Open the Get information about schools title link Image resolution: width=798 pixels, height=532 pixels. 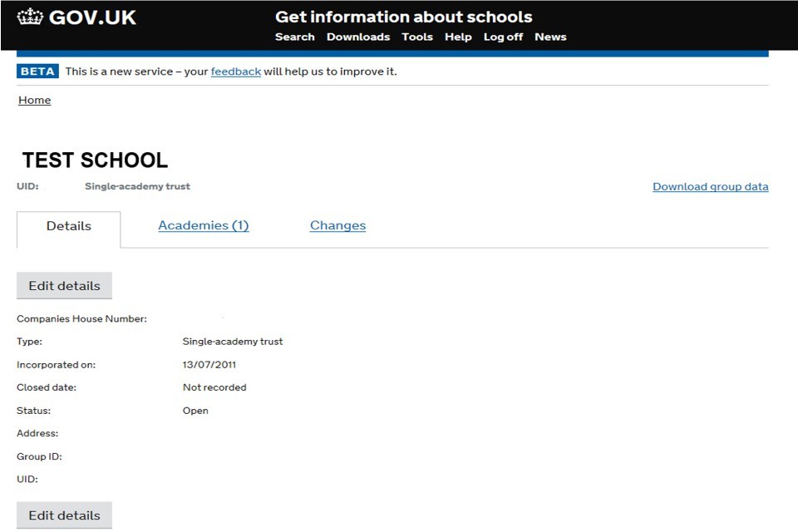[x=403, y=17]
